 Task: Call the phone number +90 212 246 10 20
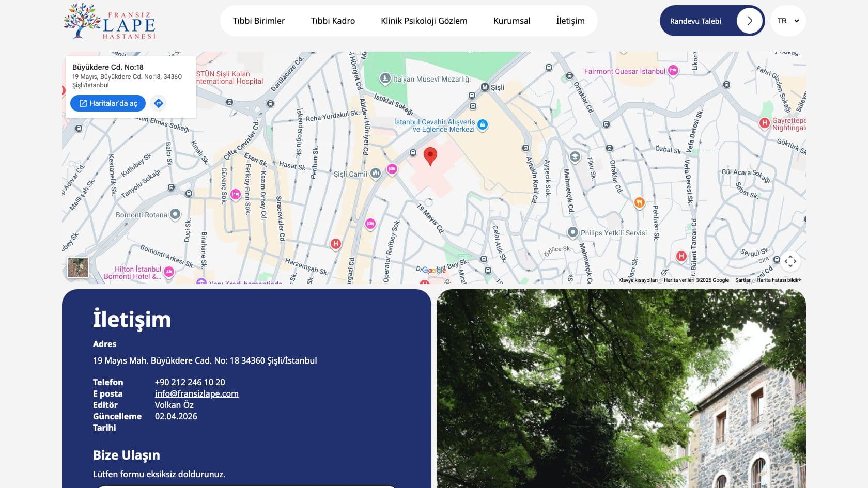[190, 382]
